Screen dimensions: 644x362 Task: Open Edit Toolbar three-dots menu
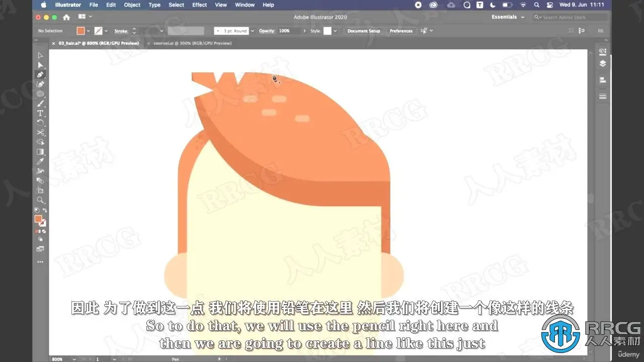(40, 262)
